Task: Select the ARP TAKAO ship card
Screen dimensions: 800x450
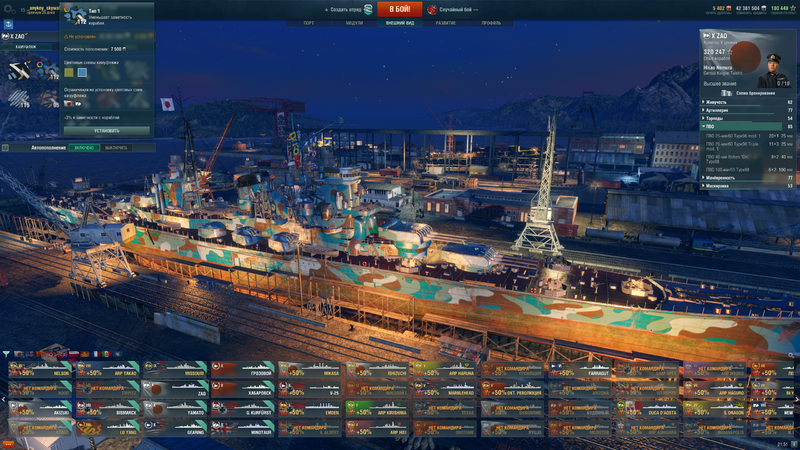Action: [x=107, y=369]
